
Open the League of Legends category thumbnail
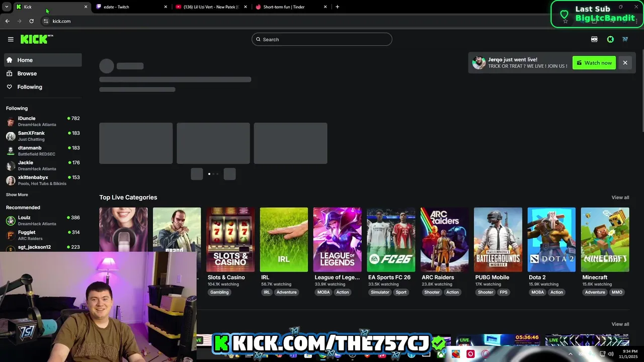pos(337,239)
